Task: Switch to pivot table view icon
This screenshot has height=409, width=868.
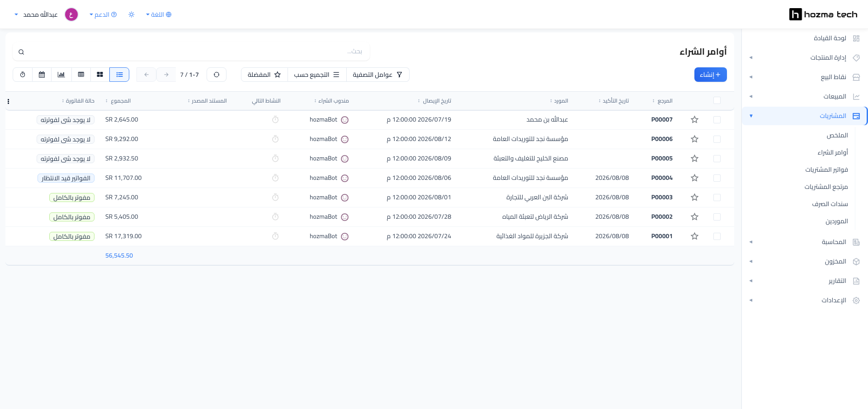Action: (x=81, y=75)
